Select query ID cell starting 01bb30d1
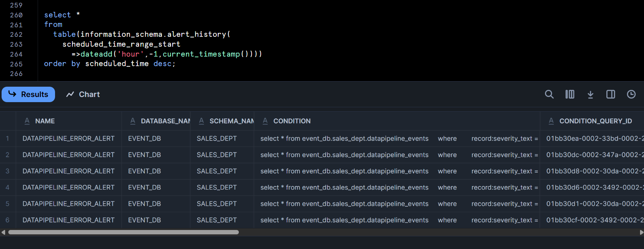The image size is (644, 249). click(592, 203)
